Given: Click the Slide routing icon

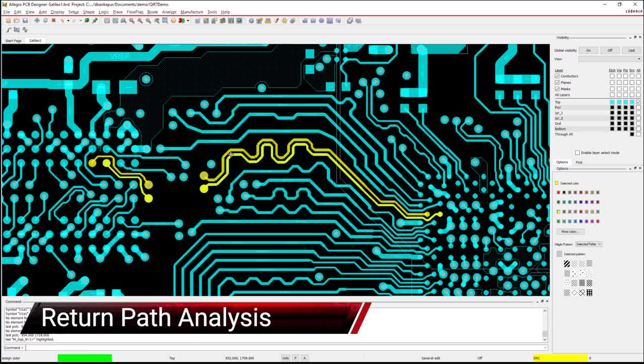Looking at the screenshot, I should coord(17,30).
